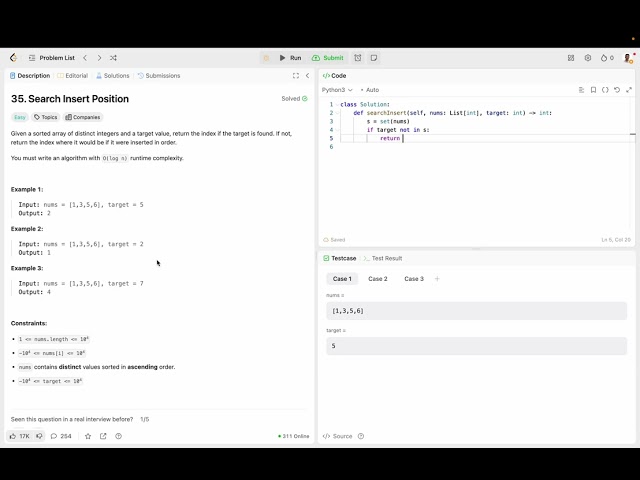Share the problem icon
Image resolution: width=640 pixels, height=480 pixels.
point(103,436)
